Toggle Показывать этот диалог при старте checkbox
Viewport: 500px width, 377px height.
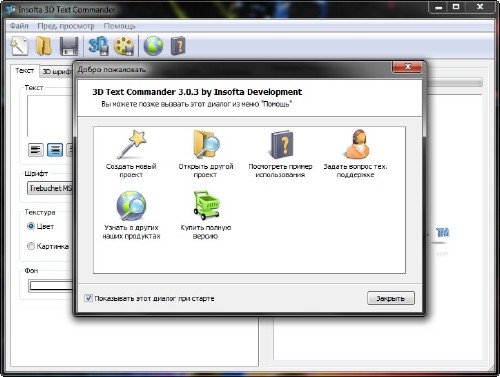click(x=88, y=298)
